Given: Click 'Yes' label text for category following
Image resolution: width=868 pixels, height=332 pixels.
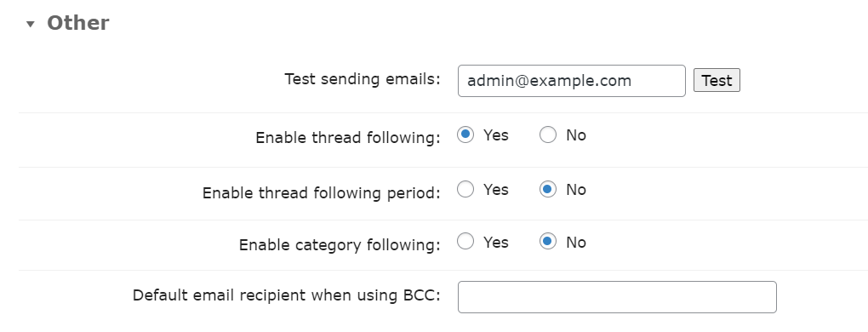Looking at the screenshot, I should click(x=495, y=243).
